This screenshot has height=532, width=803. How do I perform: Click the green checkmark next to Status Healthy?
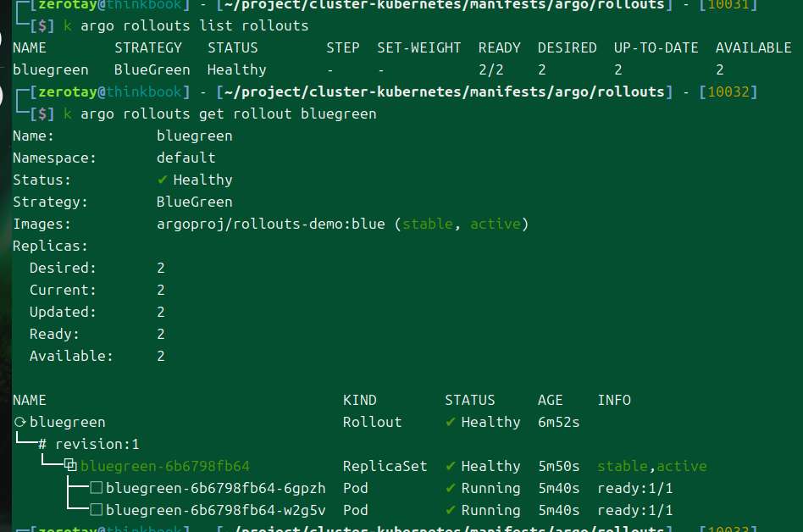pyautogui.click(x=163, y=180)
